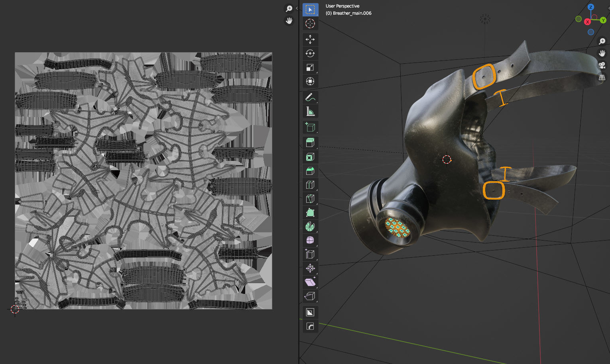Collapse the UV editor side region arrow

(x=297, y=8)
